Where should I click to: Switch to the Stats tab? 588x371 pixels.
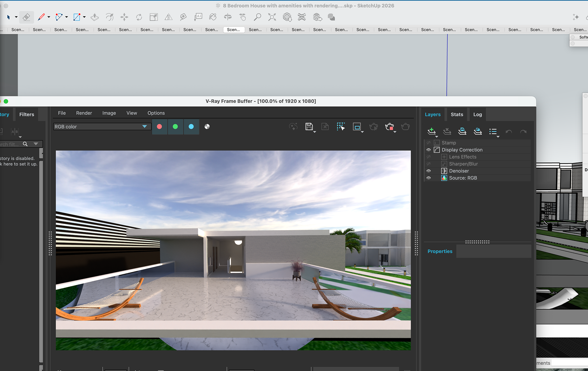tap(457, 115)
